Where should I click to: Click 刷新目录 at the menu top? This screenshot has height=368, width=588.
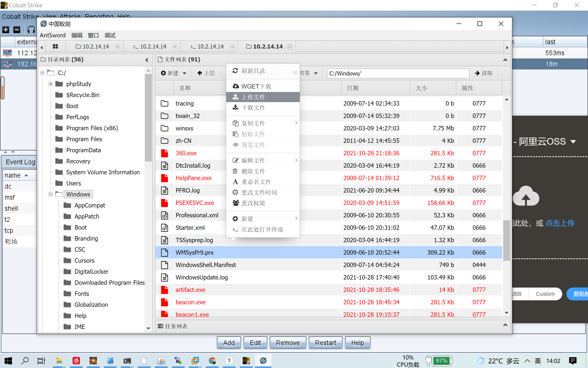coord(263,71)
